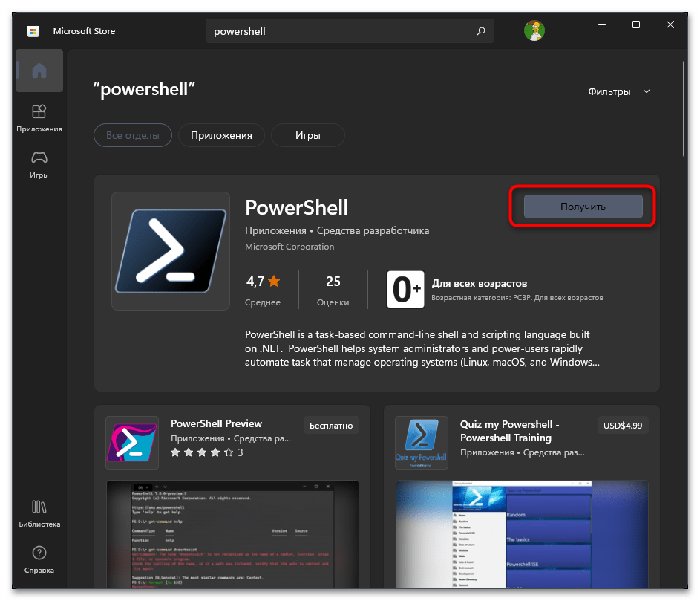Click the search magnifier icon
700x601 pixels.
click(x=481, y=32)
